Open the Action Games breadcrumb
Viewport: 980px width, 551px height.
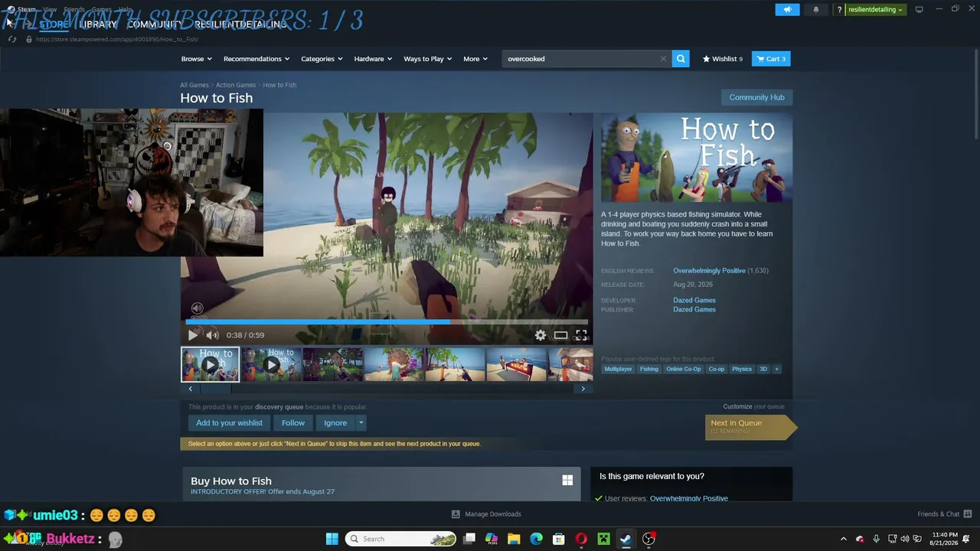[236, 85]
